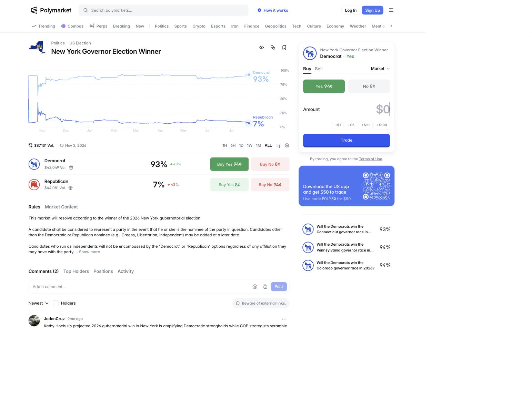Click the Republican 7% chart endpoint
The width and height of the screenshot is (532, 410).
[249, 123]
